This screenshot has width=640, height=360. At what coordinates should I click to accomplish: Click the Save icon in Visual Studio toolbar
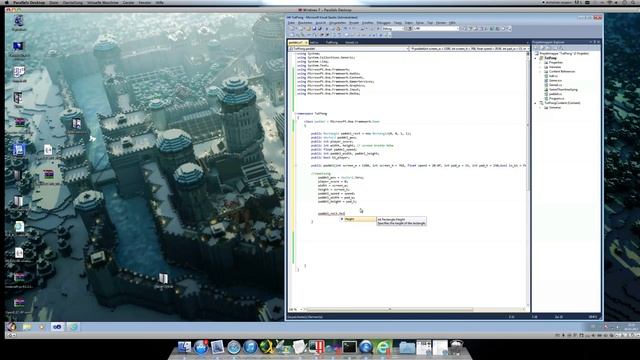pyautogui.click(x=315, y=29)
